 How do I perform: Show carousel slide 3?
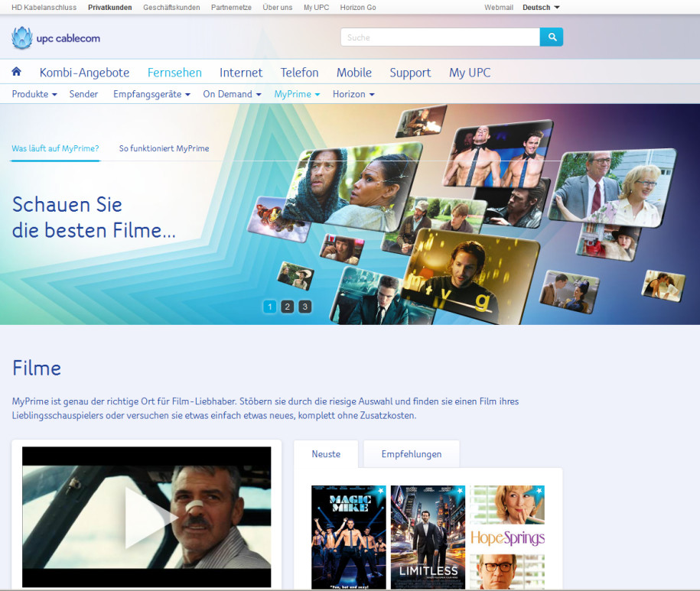pos(305,307)
